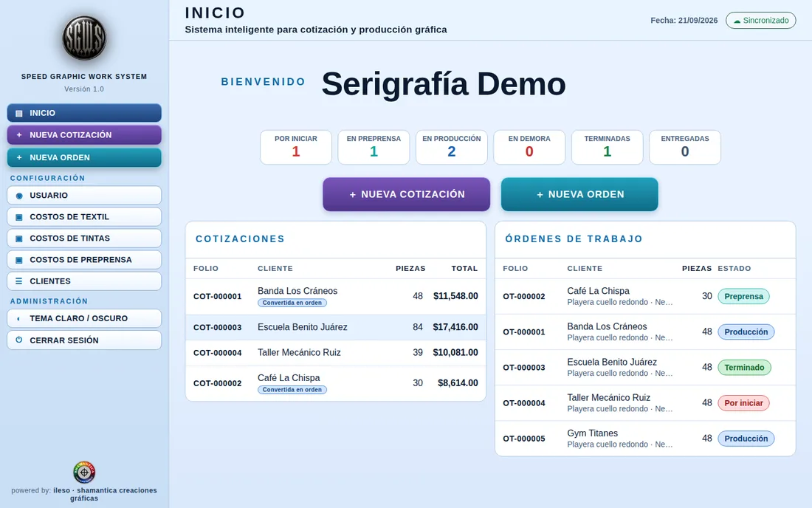Select the POR INICIAR counter card
The image size is (812, 508).
click(x=296, y=147)
